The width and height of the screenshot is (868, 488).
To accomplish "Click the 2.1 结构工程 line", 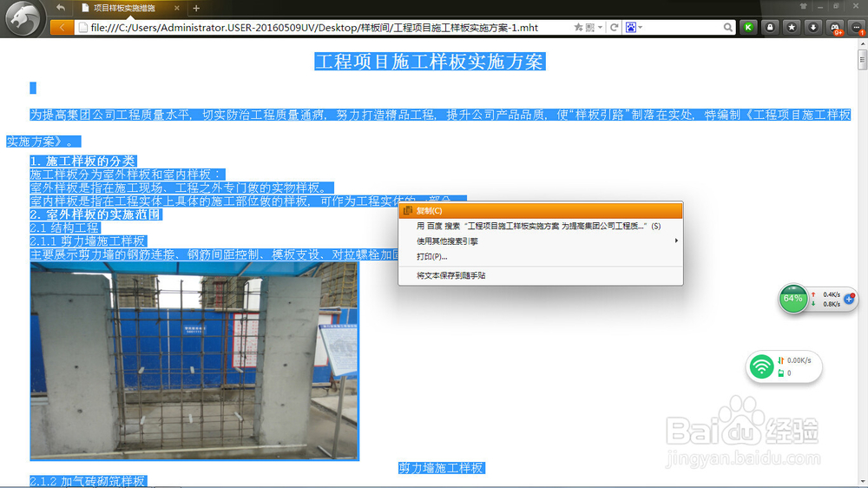I will pyautogui.click(x=65, y=228).
